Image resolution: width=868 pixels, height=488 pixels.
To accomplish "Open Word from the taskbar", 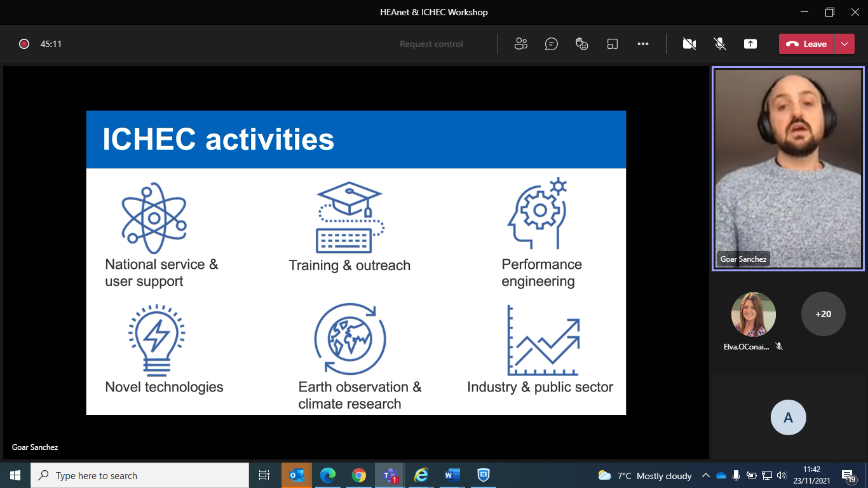I will (x=452, y=475).
